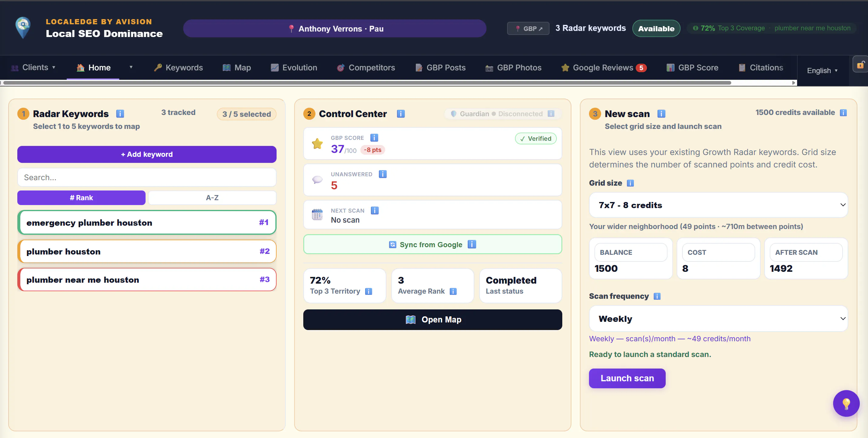
Task: Click the key icon on Keywords tab
Action: 158,67
